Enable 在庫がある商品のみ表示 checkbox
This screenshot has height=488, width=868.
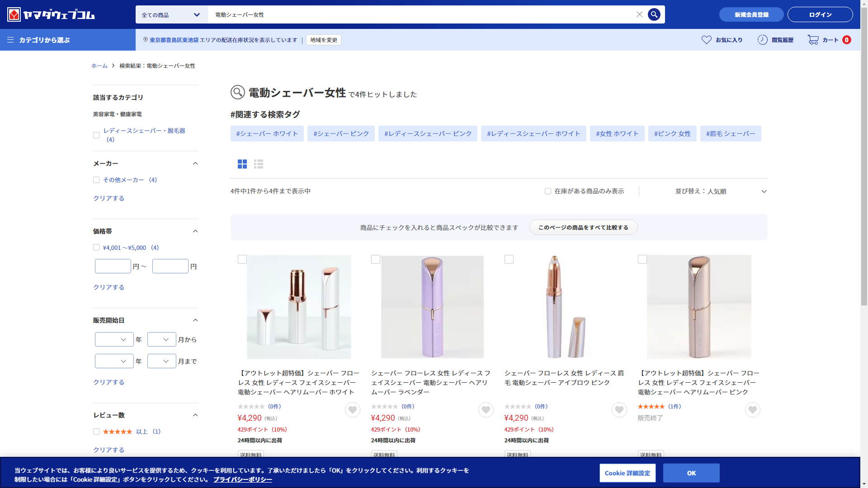(x=548, y=191)
